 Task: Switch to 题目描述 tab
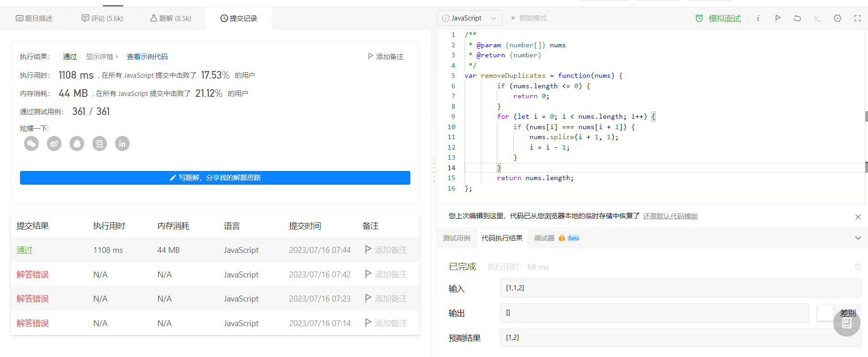pos(34,18)
